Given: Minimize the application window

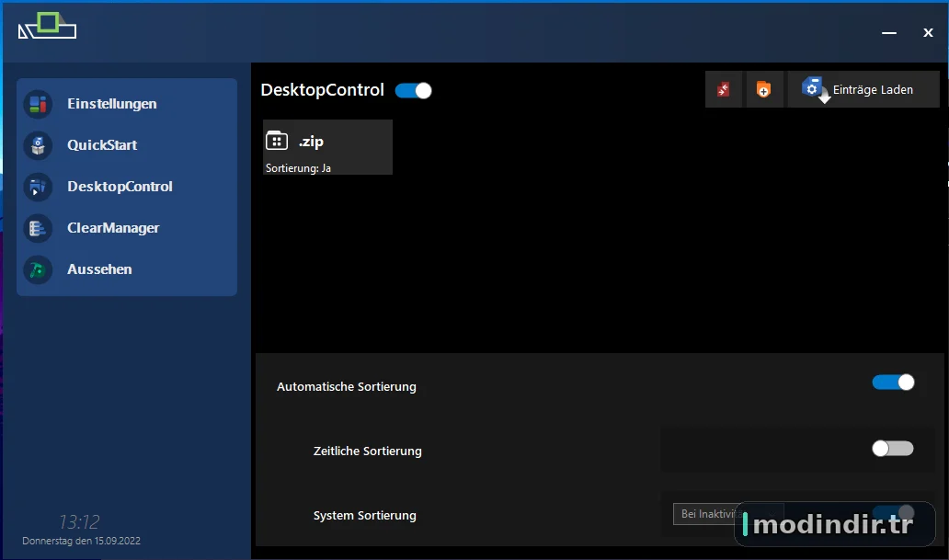Looking at the screenshot, I should 888,33.
